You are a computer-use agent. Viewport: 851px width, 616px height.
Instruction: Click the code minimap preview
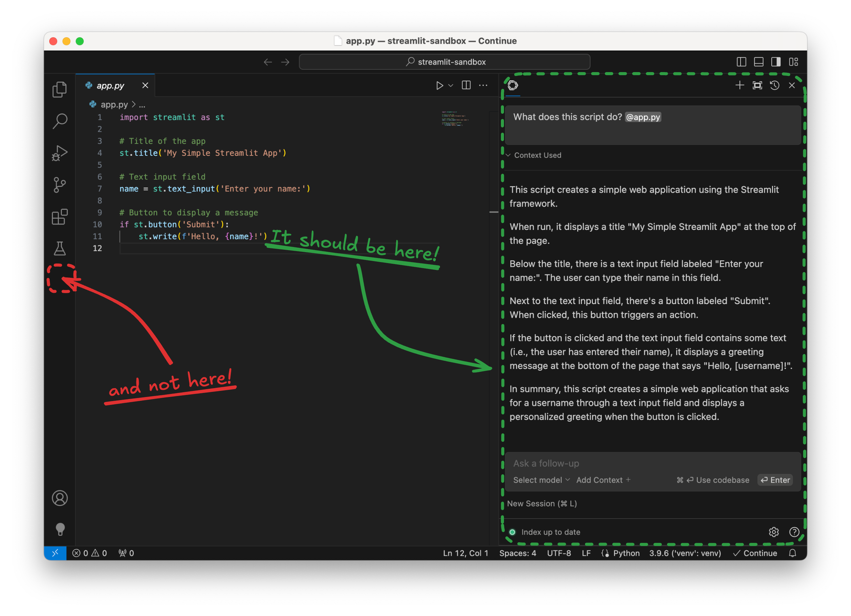(455, 119)
